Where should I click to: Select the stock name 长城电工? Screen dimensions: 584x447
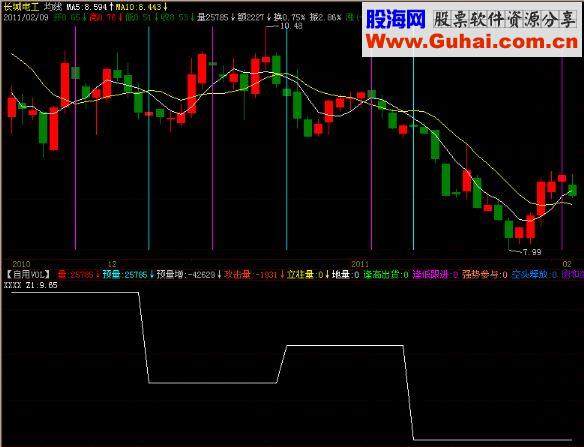coord(21,6)
